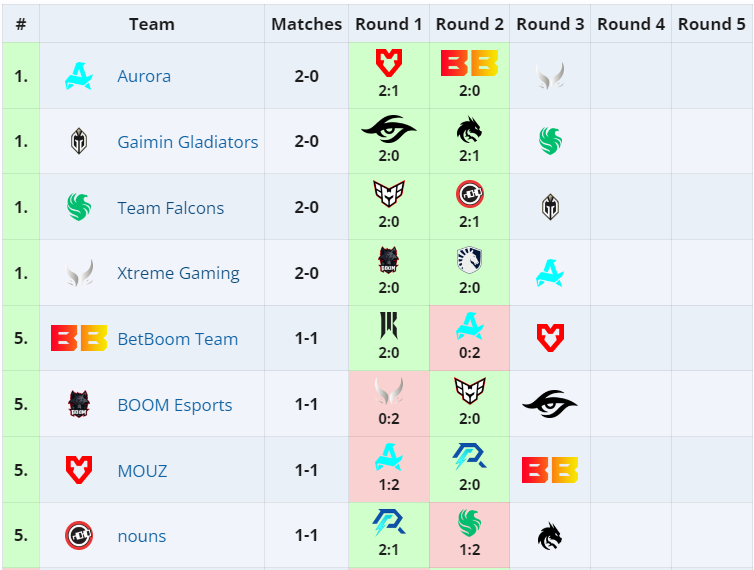Click the MOUZ logo beside the MOUZ team name
The image size is (754, 570).
[79, 470]
